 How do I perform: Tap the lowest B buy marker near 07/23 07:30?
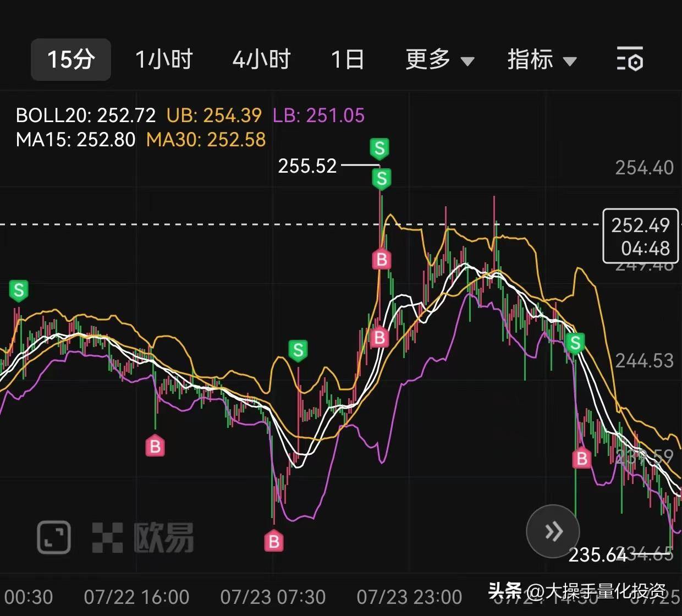click(273, 542)
